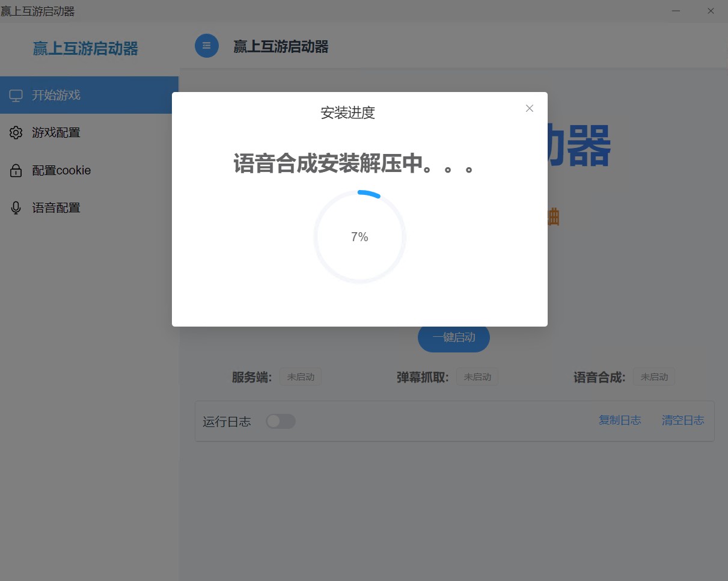Viewport: 728px width, 581px height.
Task: Click the 7% circular progress indicator
Action: 359,237
